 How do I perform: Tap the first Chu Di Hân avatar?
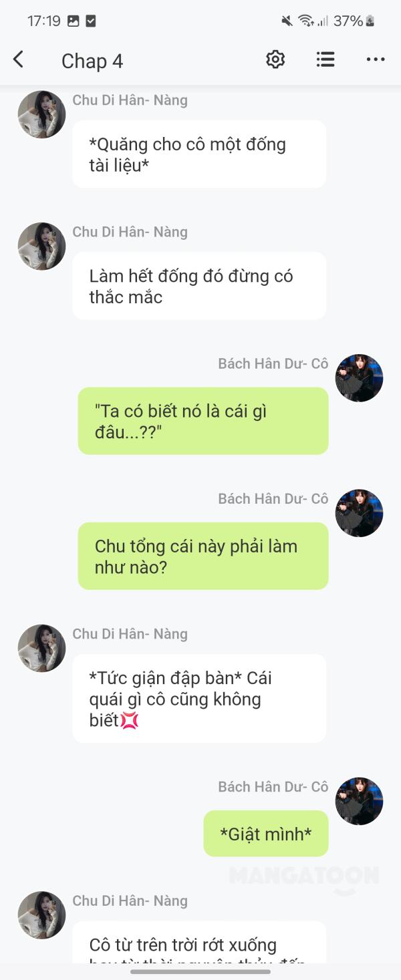pos(41,114)
